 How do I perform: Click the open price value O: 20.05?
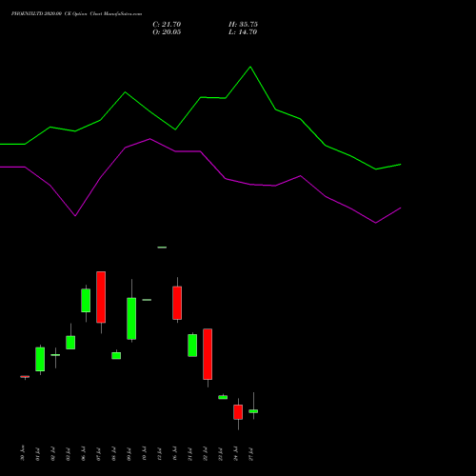[x=167, y=32]
